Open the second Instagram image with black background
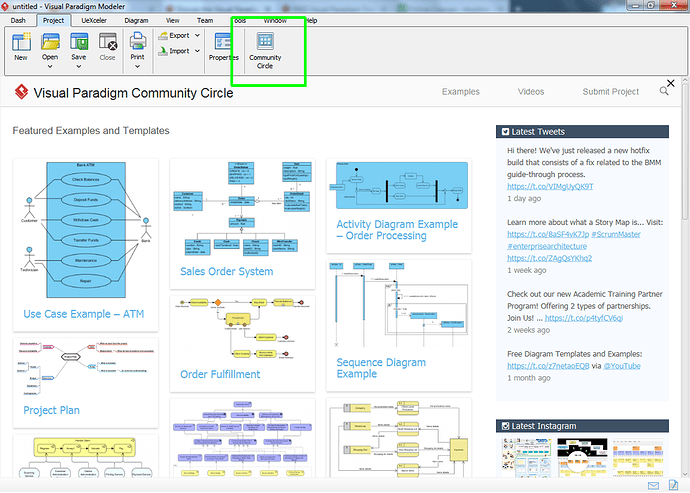Screen dimensions: 690x493 click(x=582, y=458)
